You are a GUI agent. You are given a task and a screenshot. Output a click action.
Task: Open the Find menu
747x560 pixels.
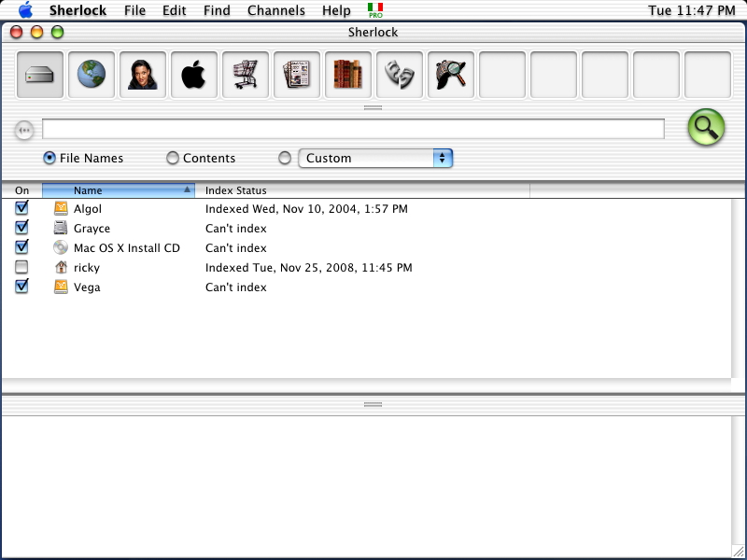pos(217,11)
